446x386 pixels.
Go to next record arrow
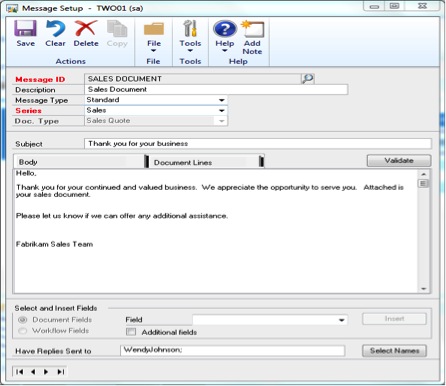(x=46, y=372)
